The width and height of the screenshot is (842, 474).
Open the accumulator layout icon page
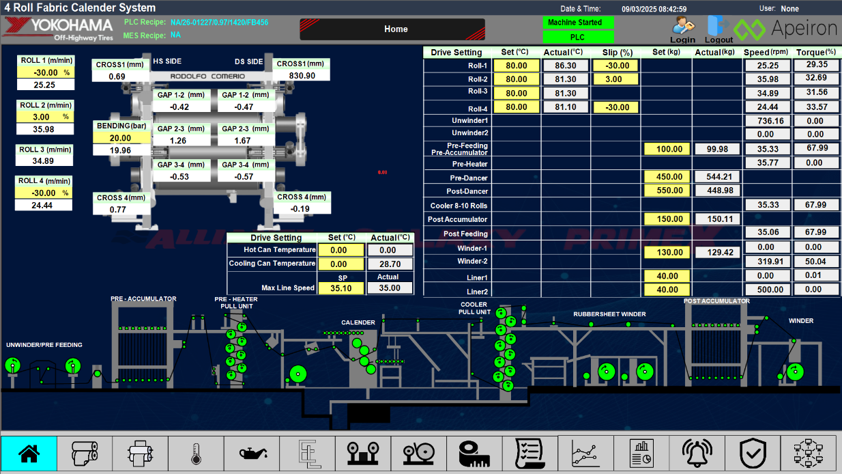[308, 454]
